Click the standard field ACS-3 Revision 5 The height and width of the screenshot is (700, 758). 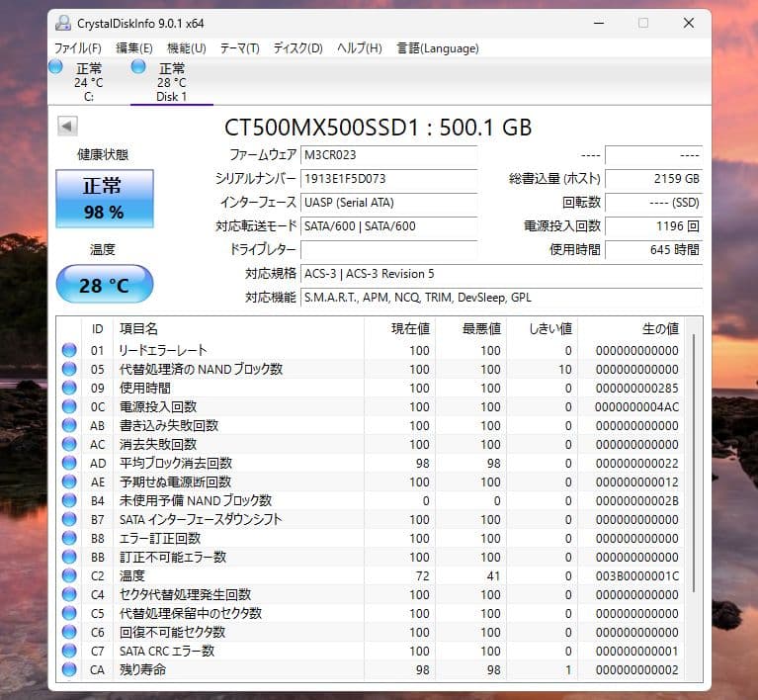pos(501,273)
